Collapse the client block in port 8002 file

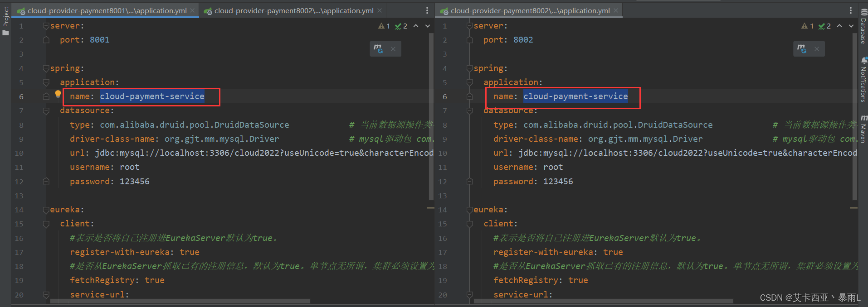469,224
